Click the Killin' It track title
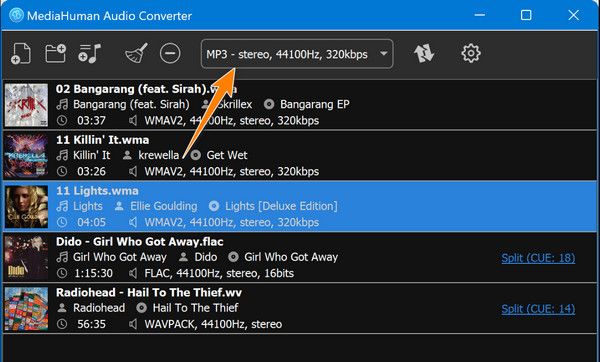 coord(91,155)
